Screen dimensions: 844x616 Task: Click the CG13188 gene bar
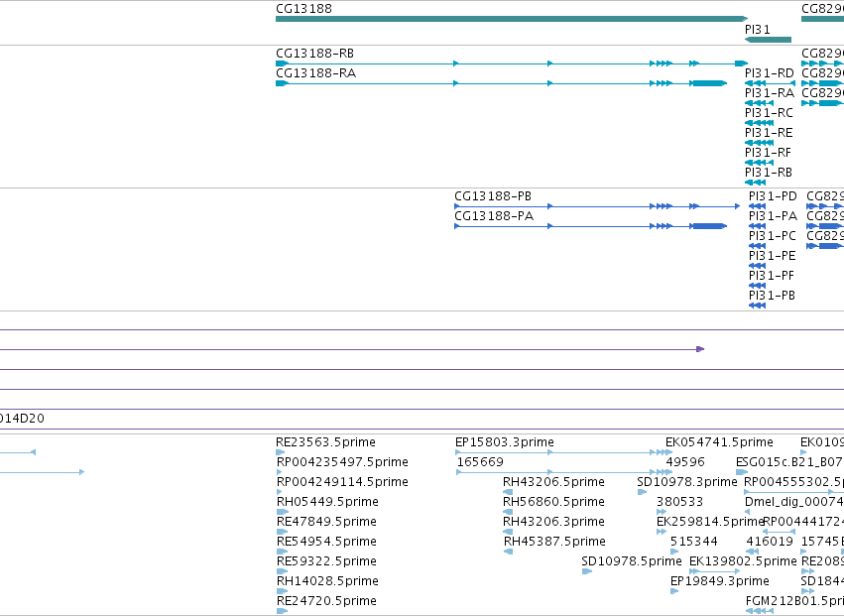(512, 19)
